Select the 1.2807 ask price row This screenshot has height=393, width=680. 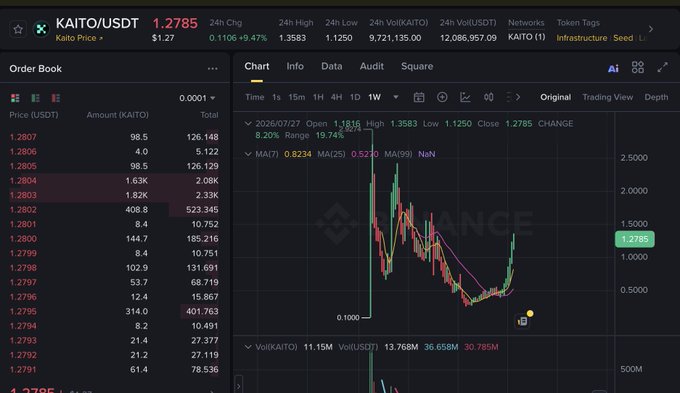click(x=114, y=137)
